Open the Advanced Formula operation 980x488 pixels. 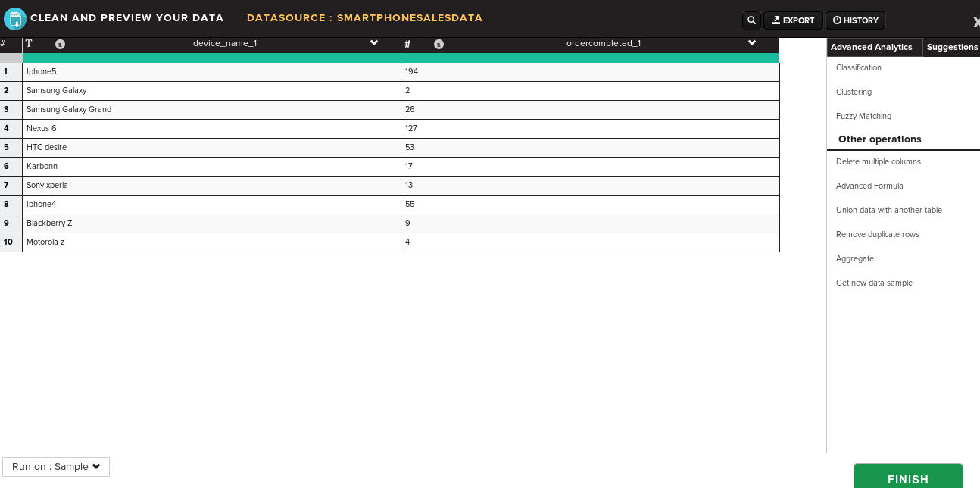pyautogui.click(x=869, y=186)
